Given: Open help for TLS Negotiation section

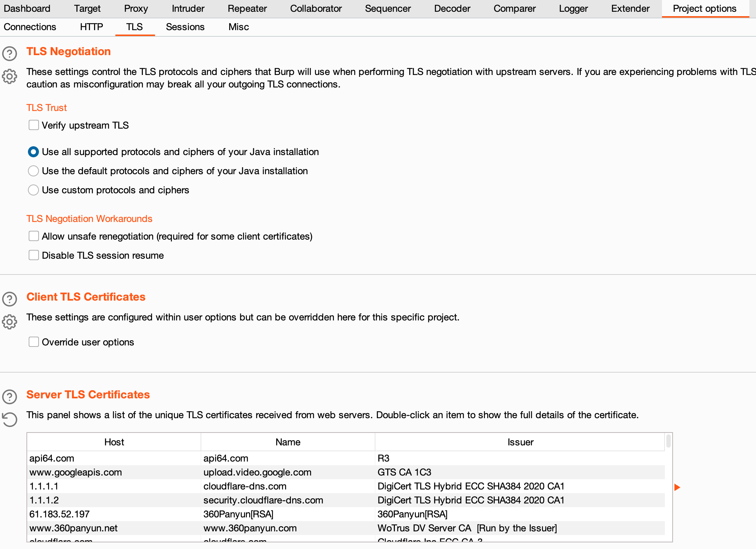Looking at the screenshot, I should tap(10, 54).
